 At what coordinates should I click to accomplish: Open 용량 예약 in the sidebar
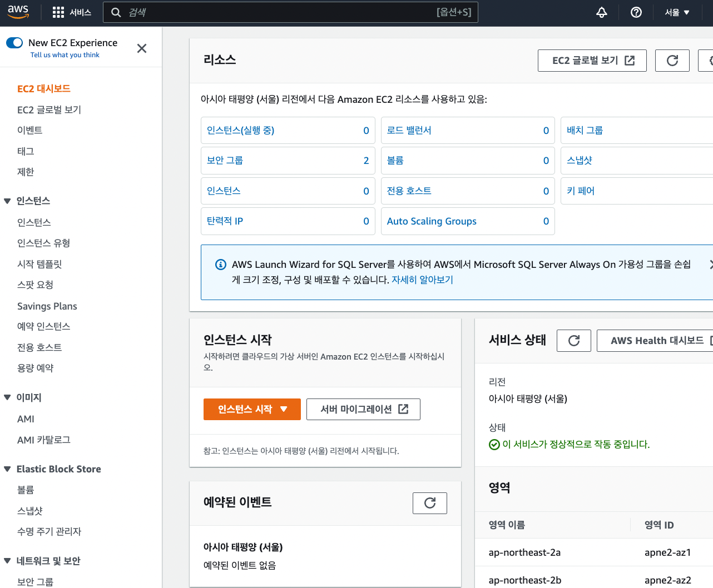(x=35, y=368)
